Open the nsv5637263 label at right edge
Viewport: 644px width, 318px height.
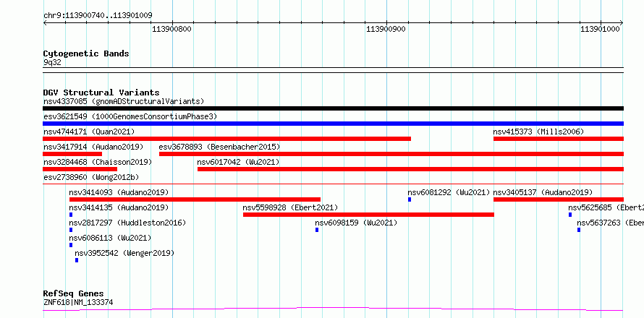(610, 223)
